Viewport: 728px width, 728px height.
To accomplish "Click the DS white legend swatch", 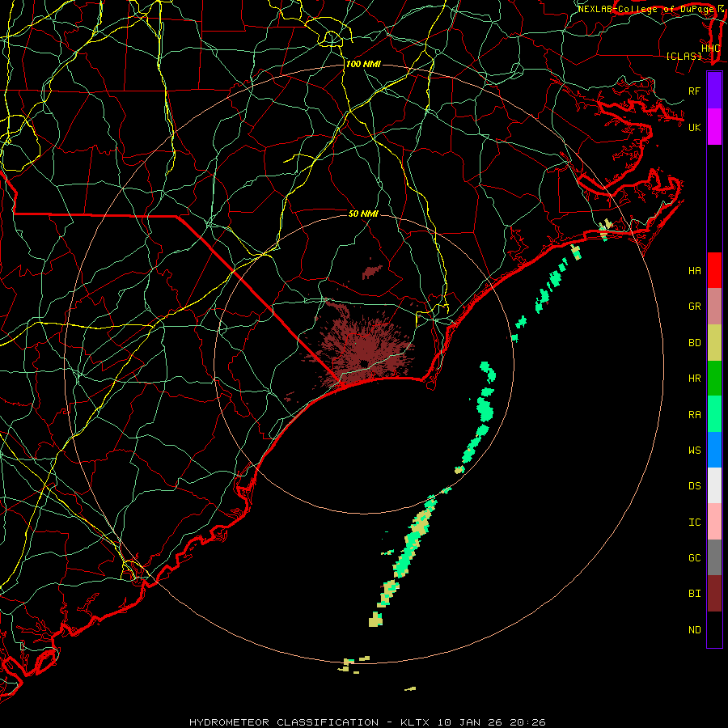I will point(714,485).
